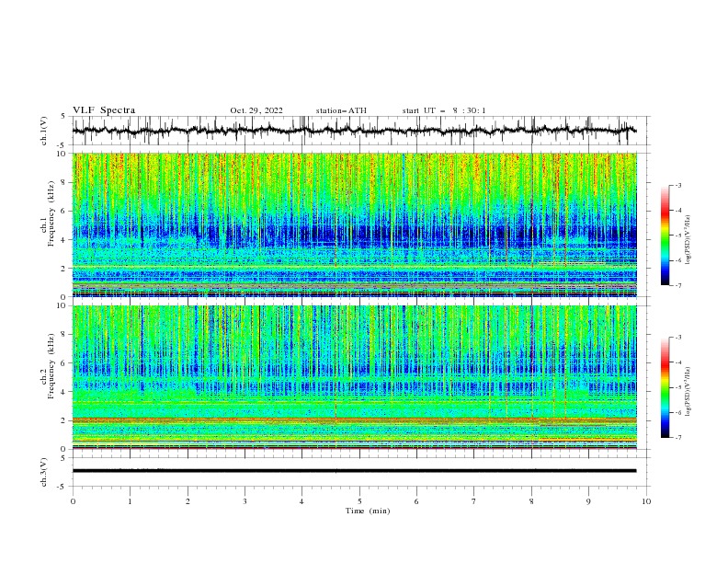Click tick label "1" on the time axis
This screenshot has width=728, height=563.
click(130, 501)
